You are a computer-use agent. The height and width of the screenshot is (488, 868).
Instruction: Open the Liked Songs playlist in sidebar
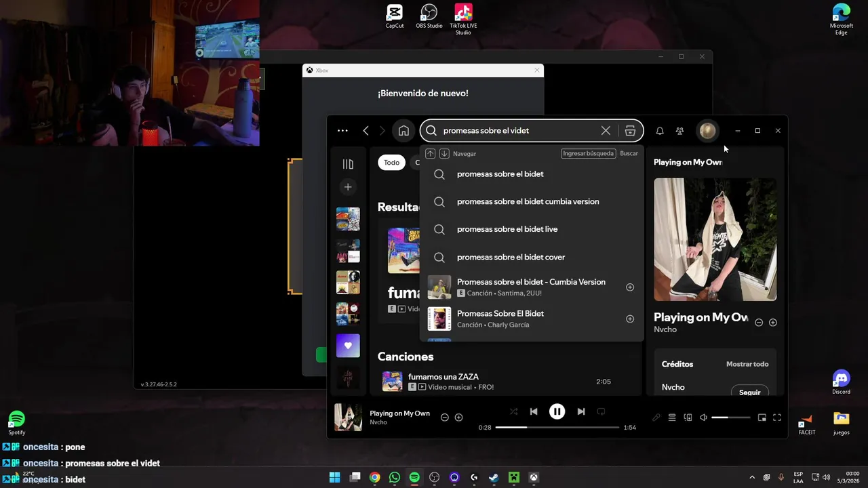pyautogui.click(x=348, y=346)
